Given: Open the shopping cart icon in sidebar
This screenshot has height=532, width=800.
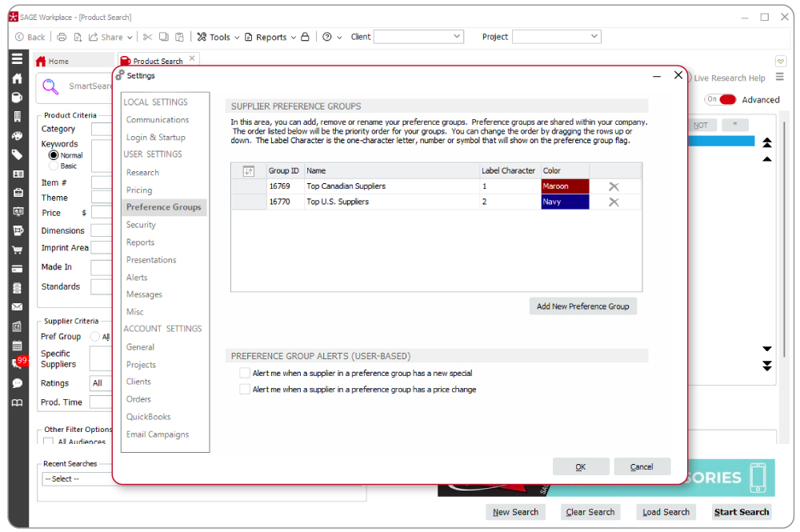Looking at the screenshot, I should [17, 250].
